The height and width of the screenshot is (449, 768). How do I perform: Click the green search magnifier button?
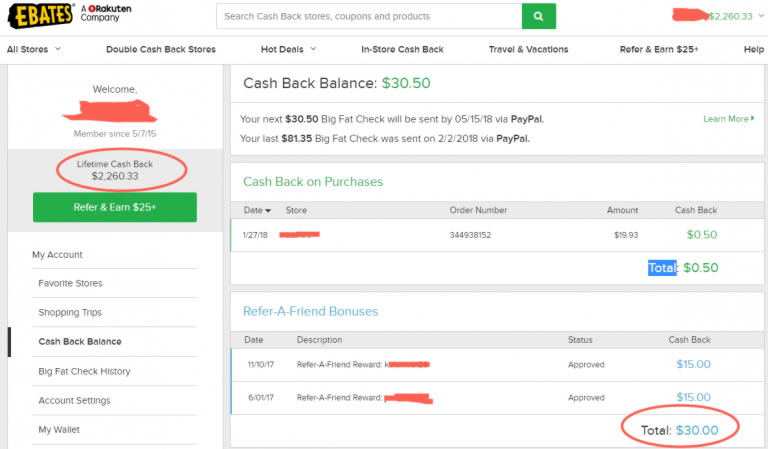(538, 16)
